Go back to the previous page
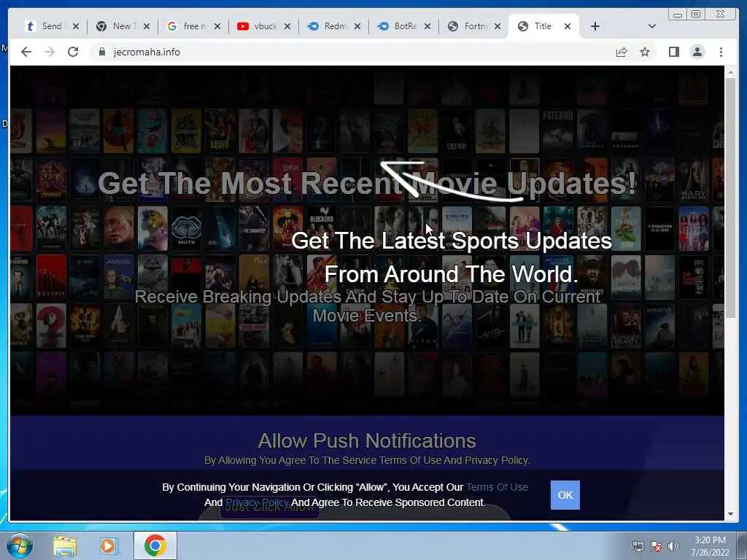 (26, 52)
